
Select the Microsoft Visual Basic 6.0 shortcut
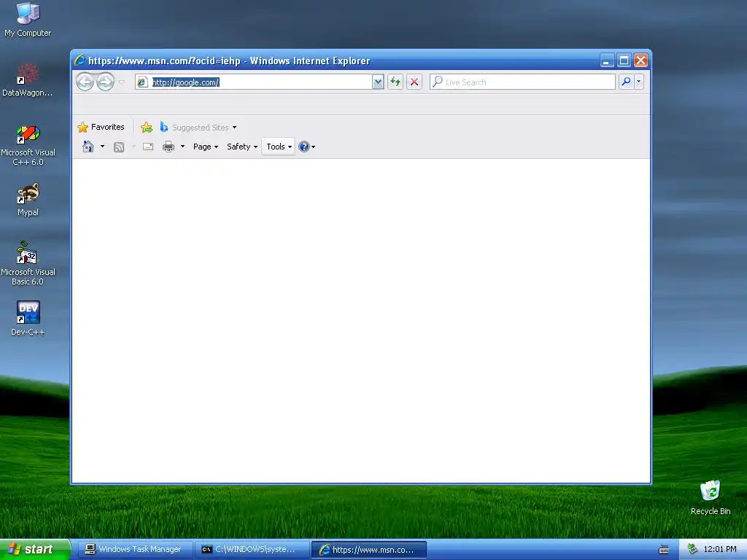pos(28,263)
